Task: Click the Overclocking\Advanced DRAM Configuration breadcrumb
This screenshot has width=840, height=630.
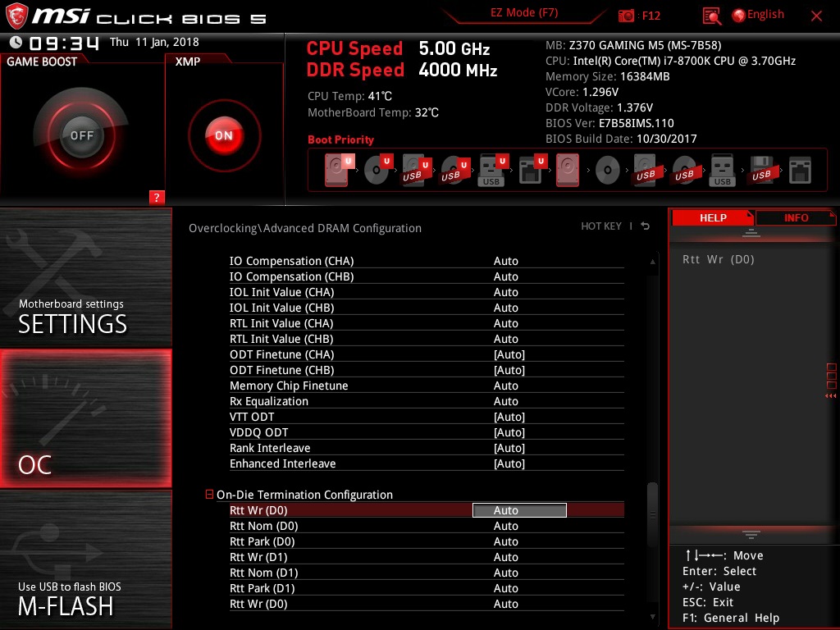Action: 305,228
